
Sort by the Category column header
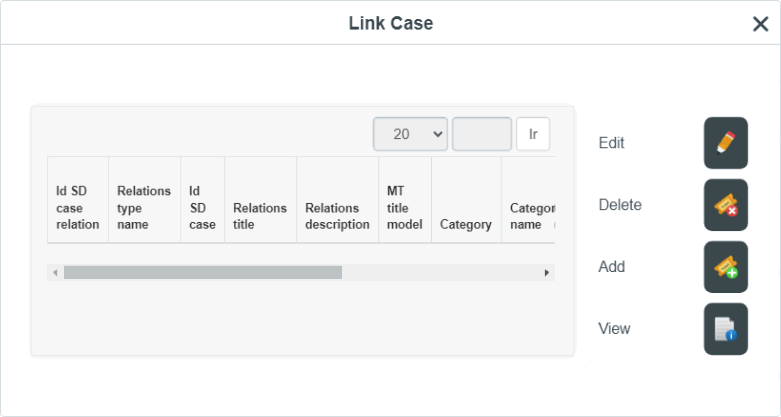[466, 225]
